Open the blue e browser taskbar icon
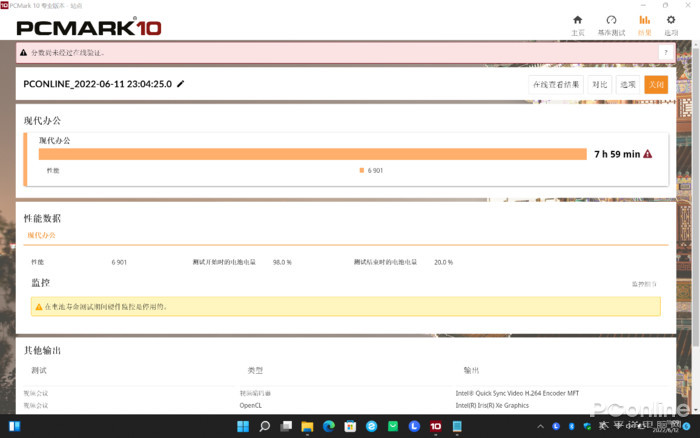700x438 pixels. click(x=371, y=426)
